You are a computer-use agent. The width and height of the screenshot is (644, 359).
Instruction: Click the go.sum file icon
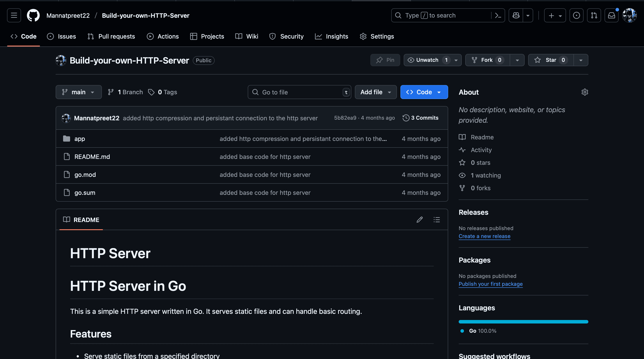point(67,193)
